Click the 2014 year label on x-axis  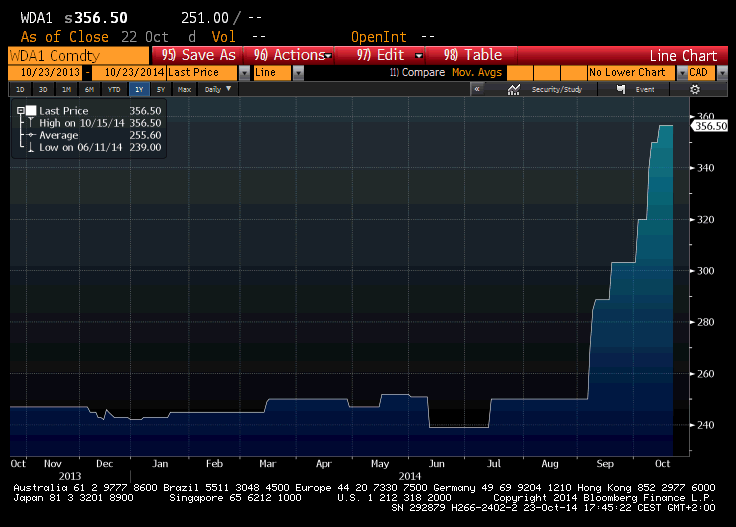409,476
